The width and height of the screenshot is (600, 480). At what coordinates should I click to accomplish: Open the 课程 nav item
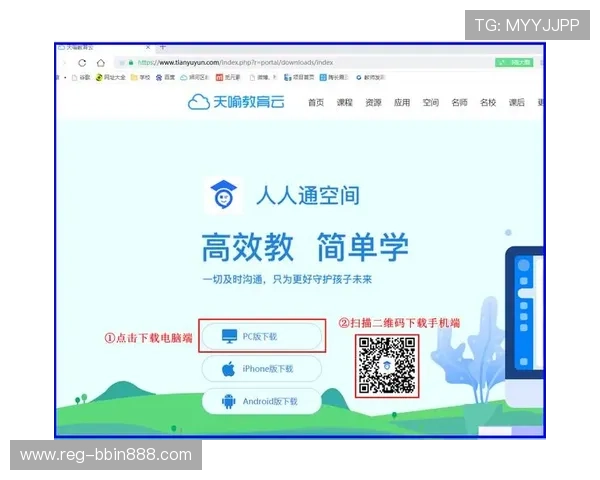coord(345,103)
